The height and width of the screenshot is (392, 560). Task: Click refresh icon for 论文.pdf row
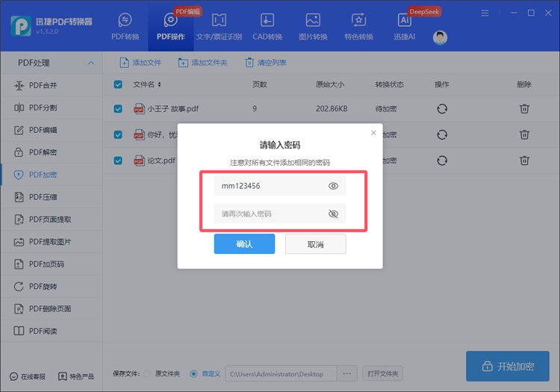[x=442, y=161]
